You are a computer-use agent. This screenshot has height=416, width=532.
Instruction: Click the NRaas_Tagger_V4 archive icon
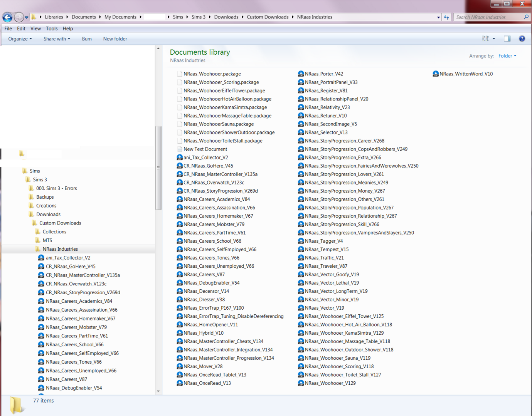(x=301, y=241)
